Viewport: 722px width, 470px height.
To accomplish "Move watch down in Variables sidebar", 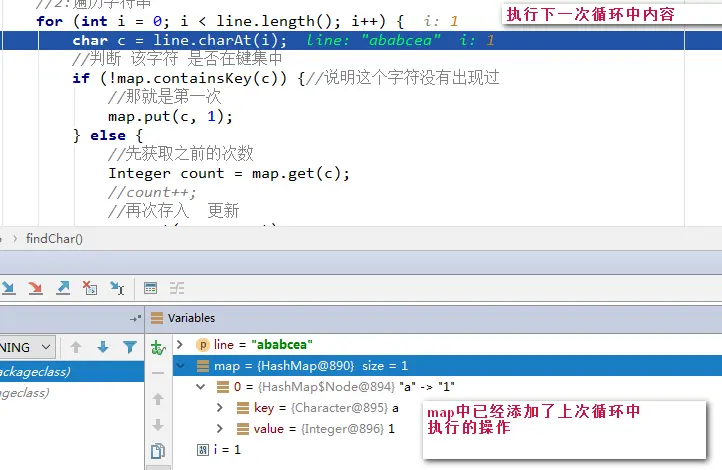I will point(158,425).
